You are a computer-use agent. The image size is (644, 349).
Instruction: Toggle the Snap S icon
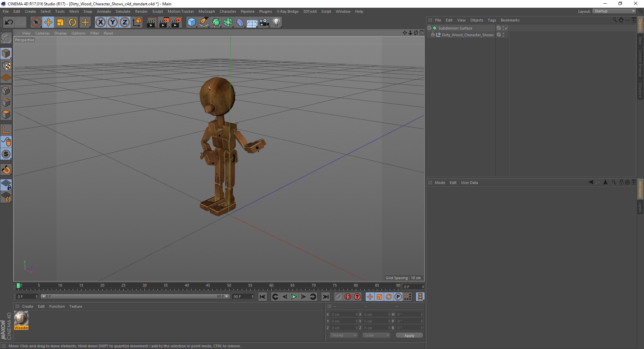coord(6,154)
